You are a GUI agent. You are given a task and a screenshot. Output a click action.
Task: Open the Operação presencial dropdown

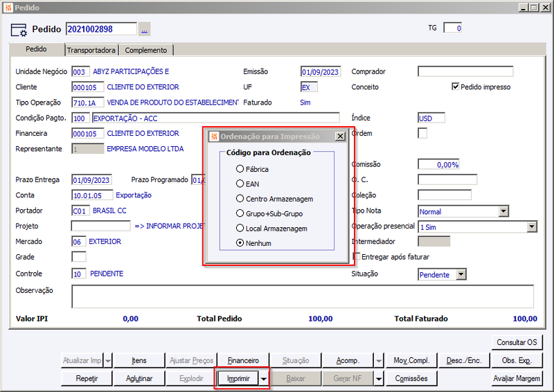(x=532, y=227)
